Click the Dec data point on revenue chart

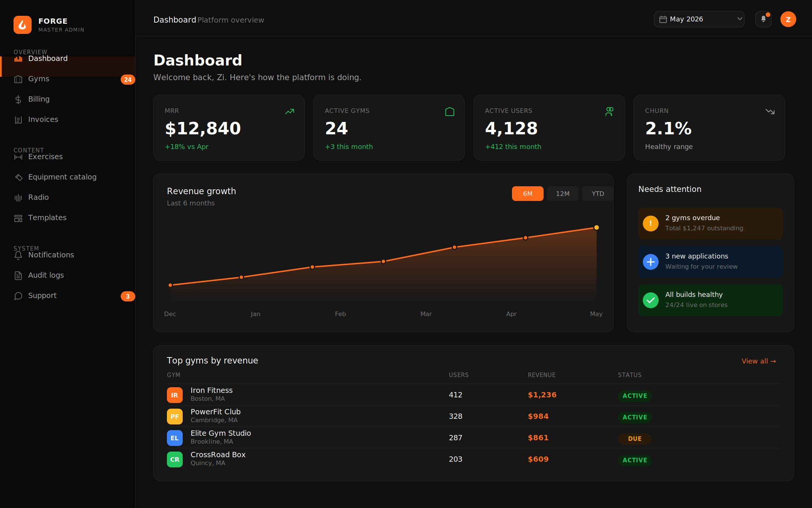coord(171,285)
